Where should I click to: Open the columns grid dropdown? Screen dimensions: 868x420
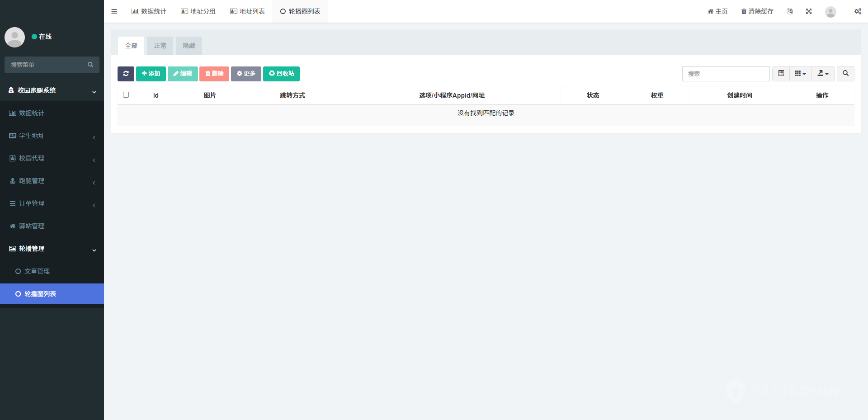(x=800, y=74)
